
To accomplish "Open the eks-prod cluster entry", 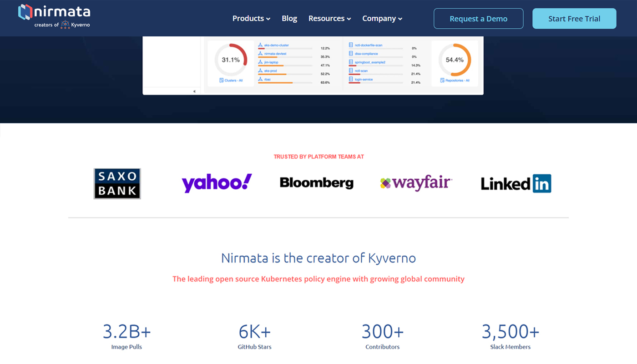I will [270, 71].
